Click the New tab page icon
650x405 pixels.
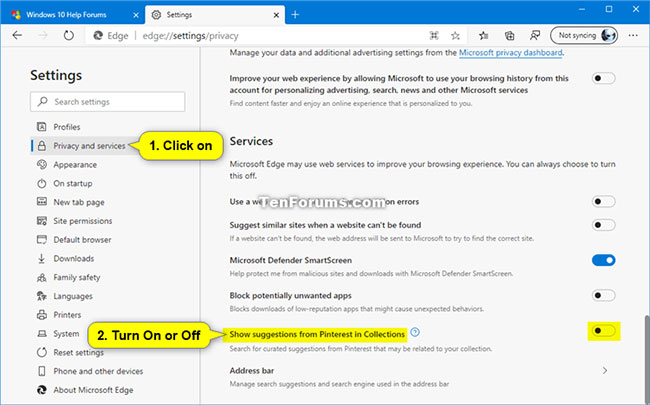(41, 202)
